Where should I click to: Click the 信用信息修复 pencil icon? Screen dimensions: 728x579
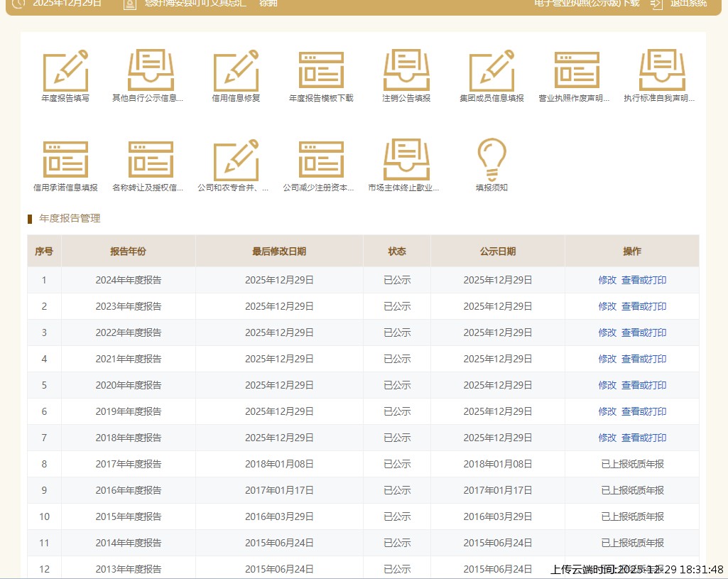click(236, 71)
